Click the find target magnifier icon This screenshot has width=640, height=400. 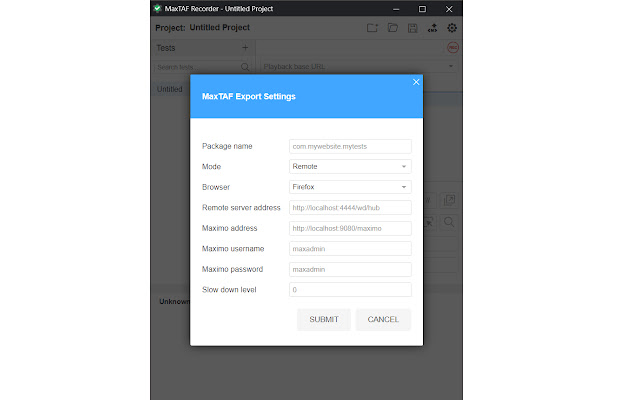click(x=449, y=222)
